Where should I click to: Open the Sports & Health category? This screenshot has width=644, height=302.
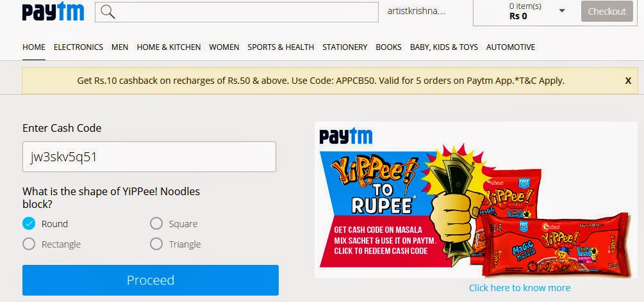point(281,47)
